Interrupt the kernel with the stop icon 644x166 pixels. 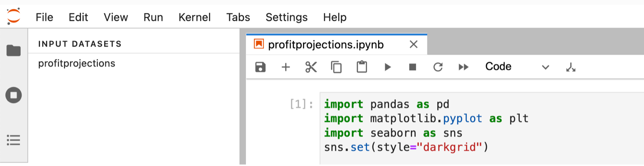click(x=413, y=67)
